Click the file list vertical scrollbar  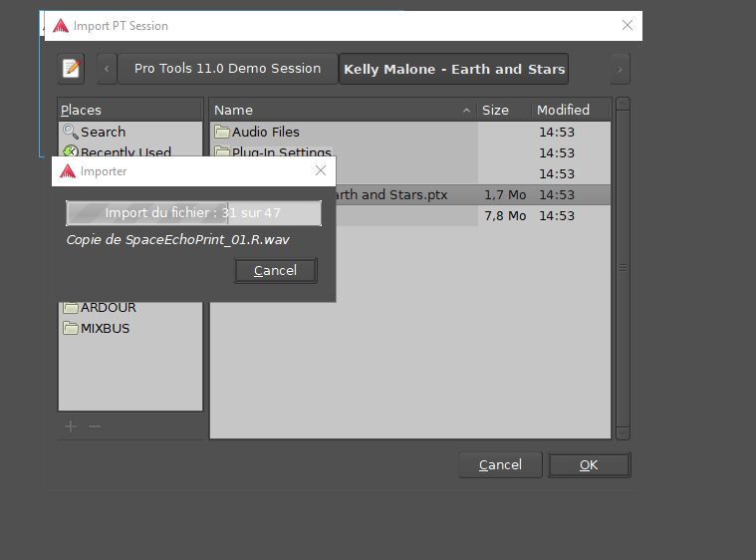[x=623, y=267]
